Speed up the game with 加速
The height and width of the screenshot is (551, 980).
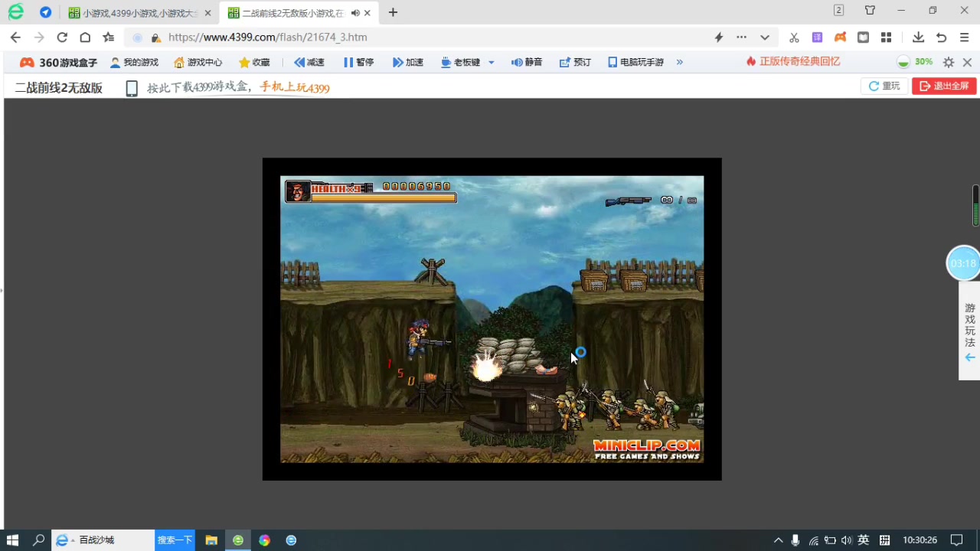point(408,63)
